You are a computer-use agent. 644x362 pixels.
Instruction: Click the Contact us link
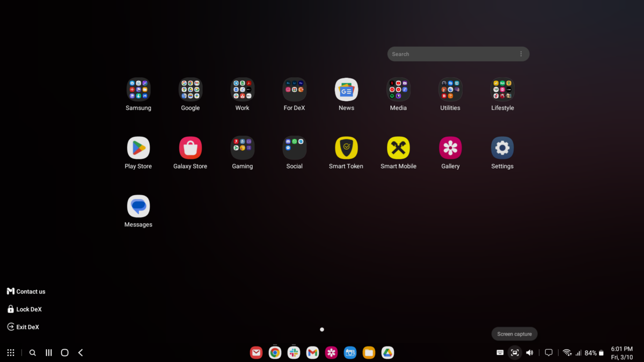26,291
